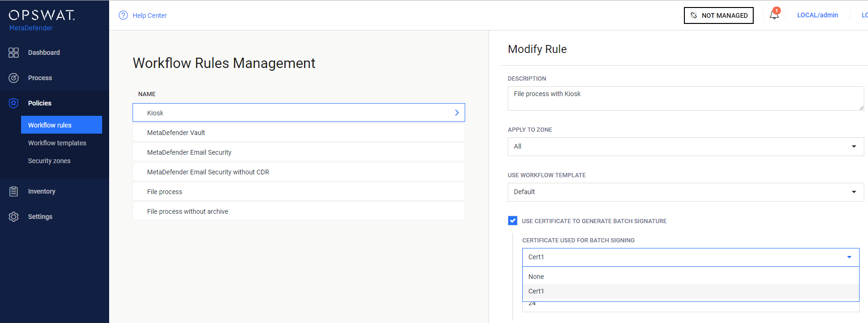Select the Kiosk workflow rule
The image size is (868, 323).
click(299, 113)
